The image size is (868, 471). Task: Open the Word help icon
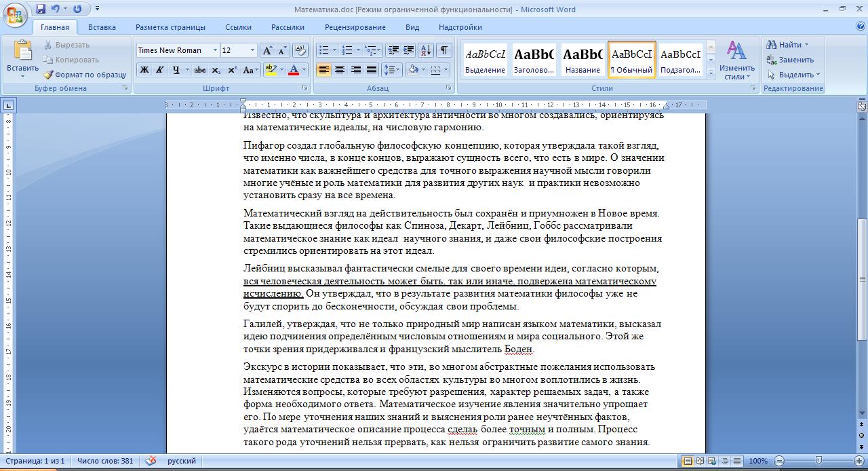[x=861, y=27]
